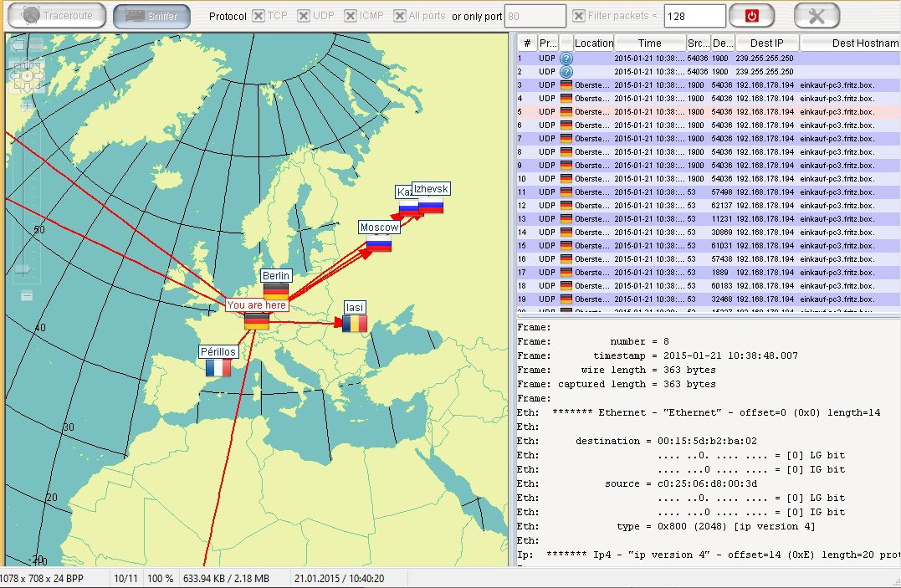
Task: Toggle the TCP protocol checkbox
Action: tap(259, 16)
